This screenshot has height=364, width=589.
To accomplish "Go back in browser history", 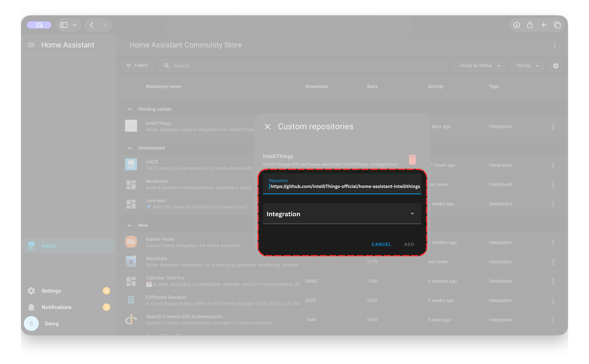I will point(92,25).
